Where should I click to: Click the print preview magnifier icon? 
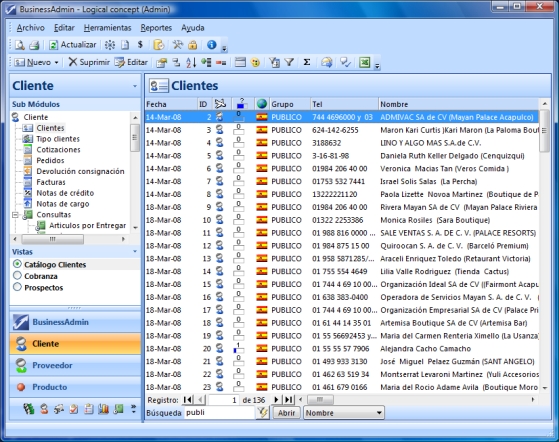(x=20, y=45)
